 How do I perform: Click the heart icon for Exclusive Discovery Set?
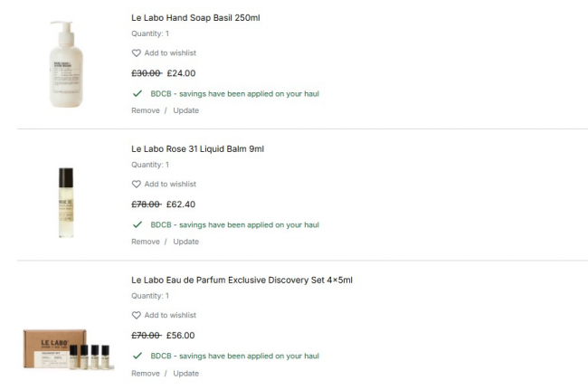137,316
